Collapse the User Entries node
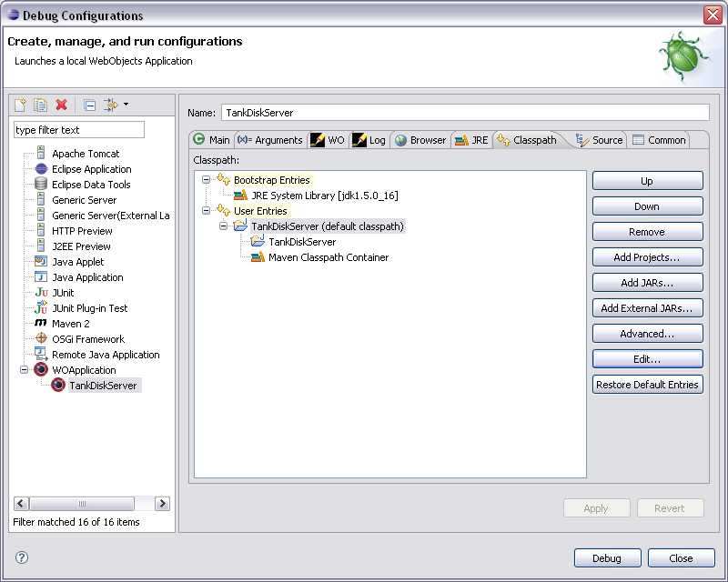Viewport: 728px width, 582px height. click(207, 211)
